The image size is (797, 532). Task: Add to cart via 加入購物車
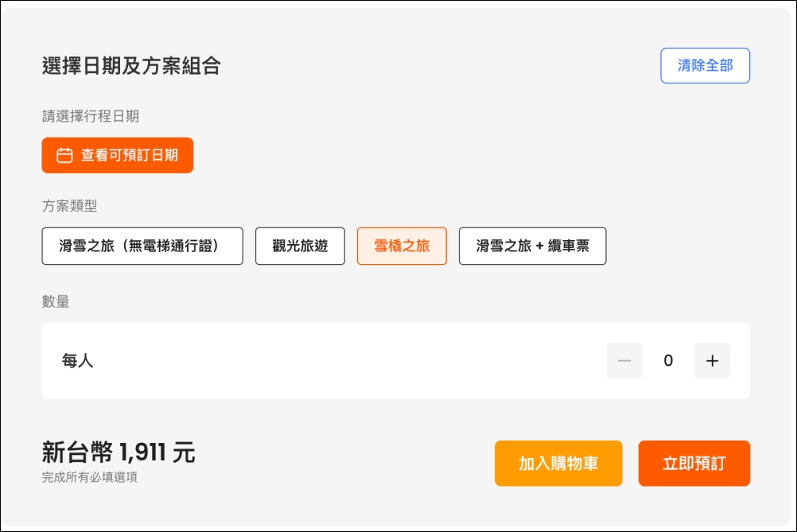click(x=558, y=464)
